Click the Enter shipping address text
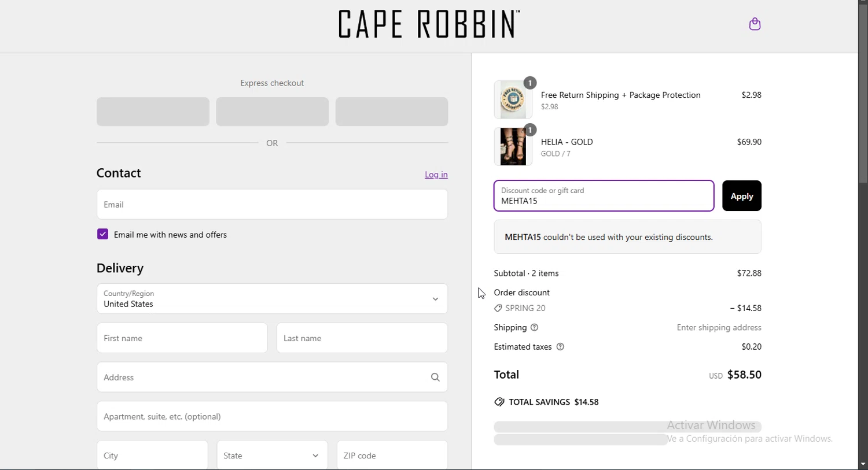This screenshot has height=470, width=868. (719, 328)
